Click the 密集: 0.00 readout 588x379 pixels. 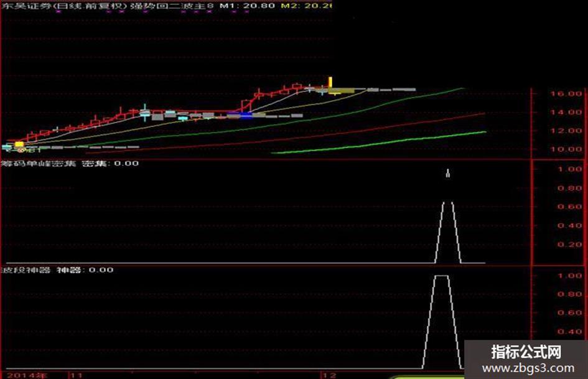[x=111, y=163]
